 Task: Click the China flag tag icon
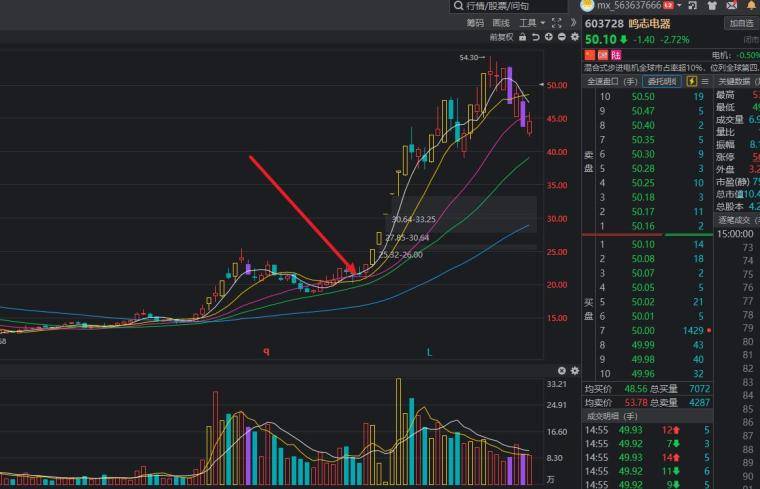click(590, 55)
